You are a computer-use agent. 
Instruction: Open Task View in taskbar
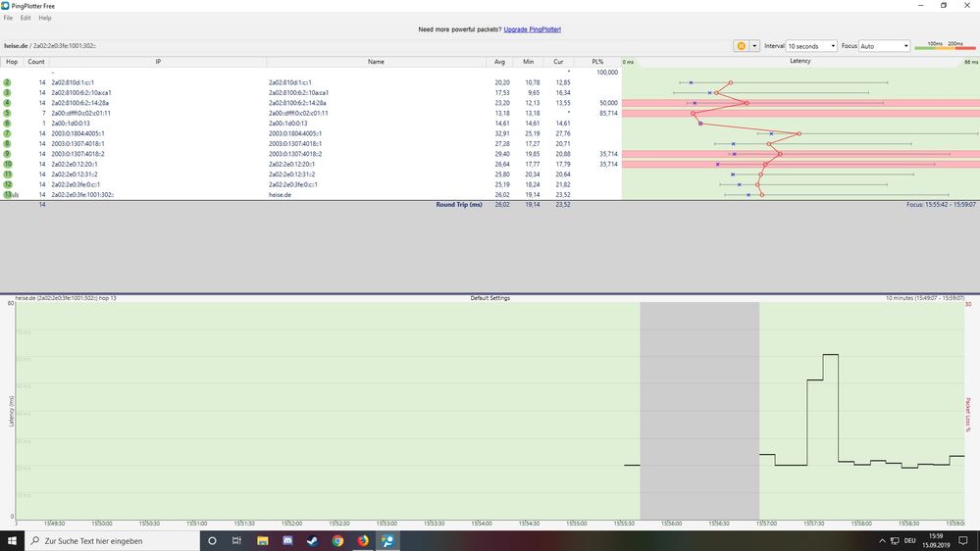236,540
